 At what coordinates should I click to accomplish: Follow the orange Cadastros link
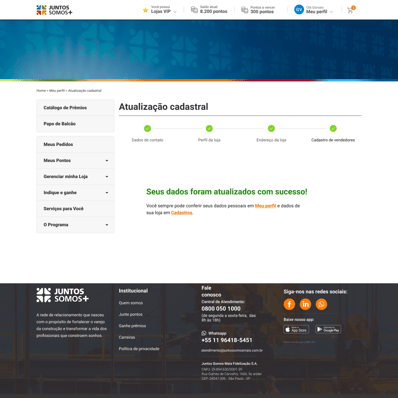coord(182,213)
